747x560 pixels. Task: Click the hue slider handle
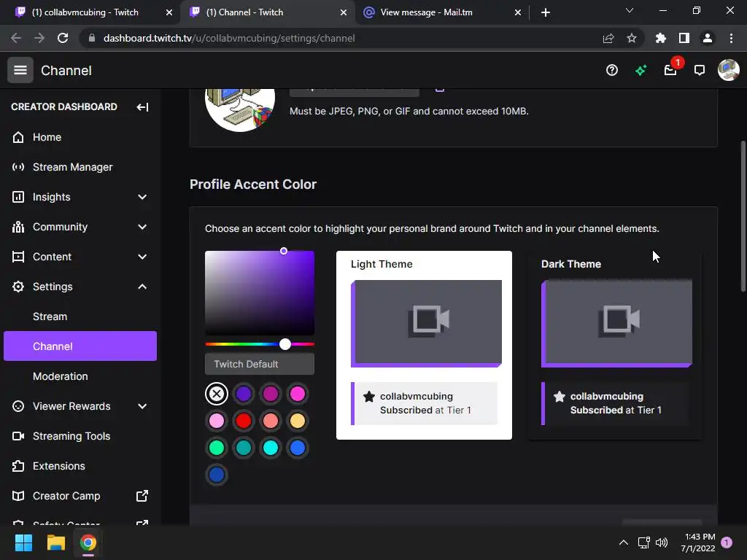[x=285, y=344]
